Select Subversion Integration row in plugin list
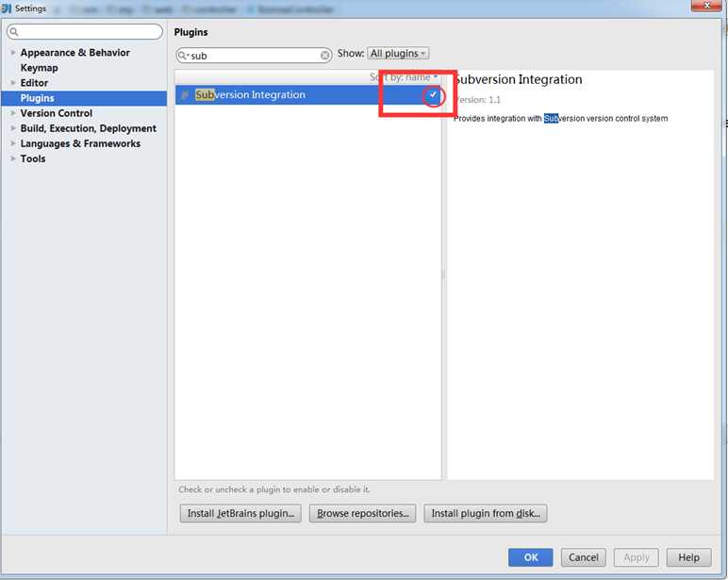728x580 pixels. [307, 94]
